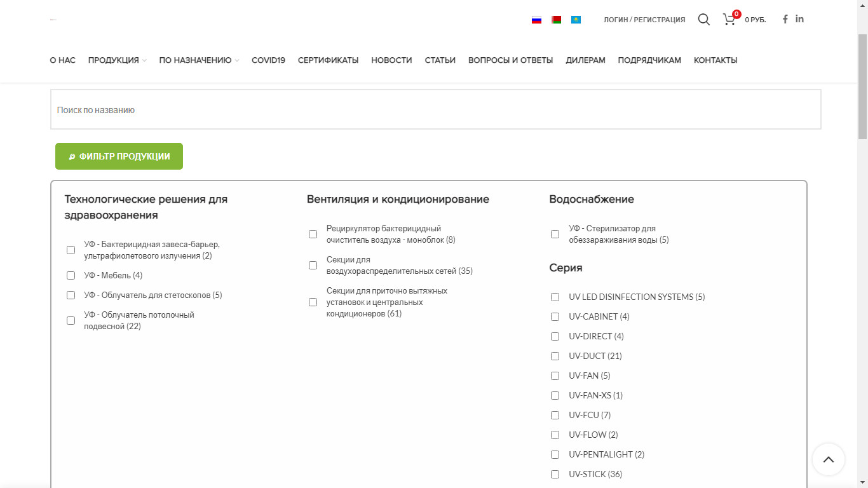This screenshot has width=868, height=488.
Task: Click the 0 РУБ. cart total
Action: 756,20
